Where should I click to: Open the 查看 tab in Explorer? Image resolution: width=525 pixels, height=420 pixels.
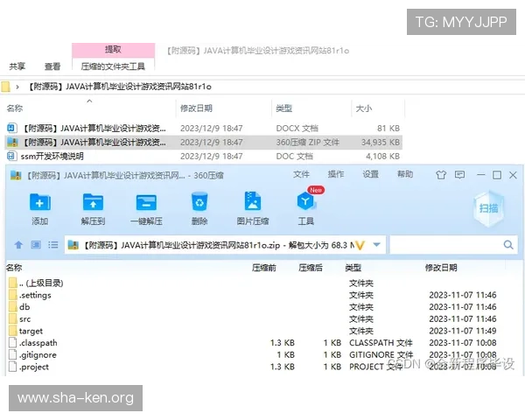52,66
